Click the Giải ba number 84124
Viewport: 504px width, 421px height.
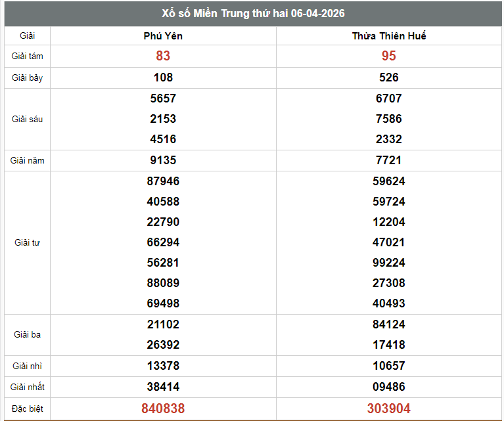[388, 324]
